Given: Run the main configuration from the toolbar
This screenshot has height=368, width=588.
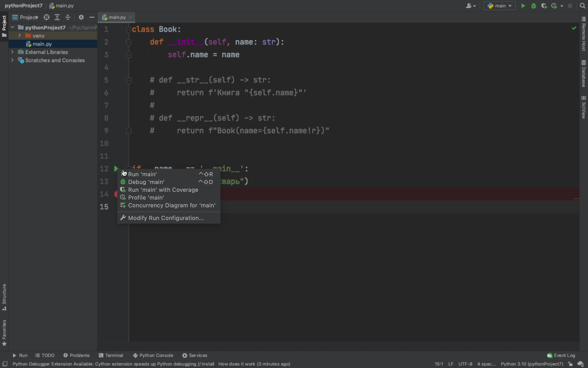Looking at the screenshot, I should coord(523,6).
